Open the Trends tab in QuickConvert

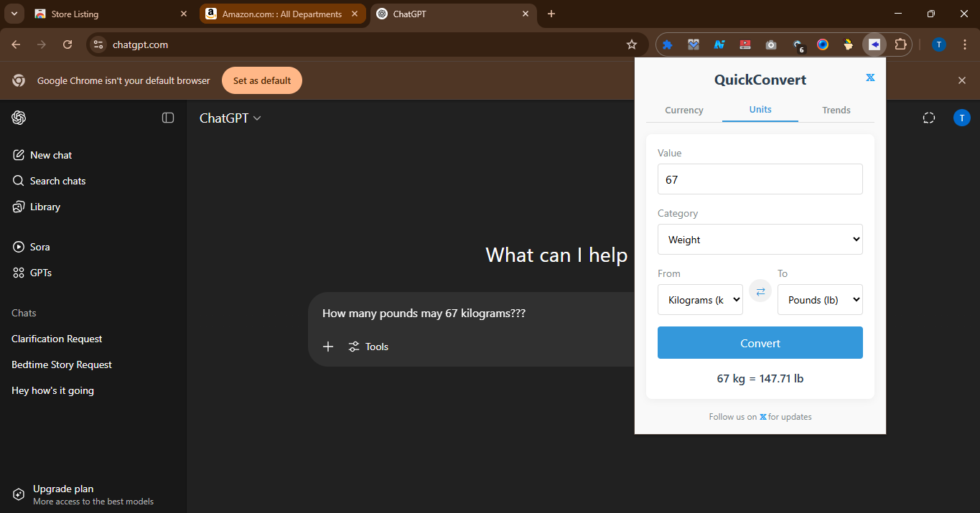836,110
